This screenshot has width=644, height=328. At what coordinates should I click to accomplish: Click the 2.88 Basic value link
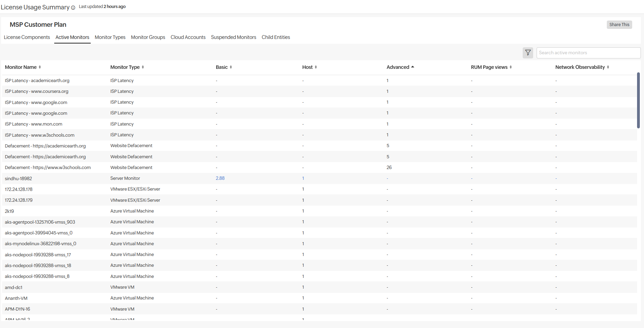[220, 178]
